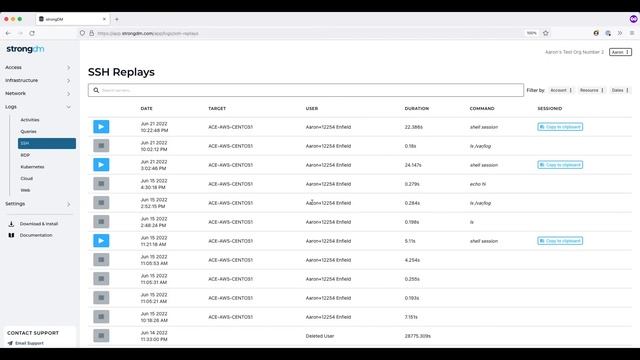Click the grey stop icon for Jun 15 2:52:15 PM row

coord(101,202)
